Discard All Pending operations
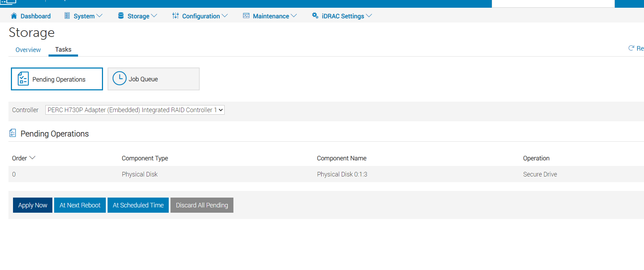This screenshot has width=644, height=270. 202,205
